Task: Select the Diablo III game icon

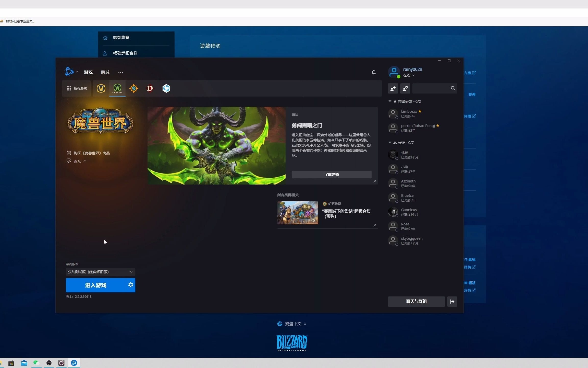Action: pos(150,88)
